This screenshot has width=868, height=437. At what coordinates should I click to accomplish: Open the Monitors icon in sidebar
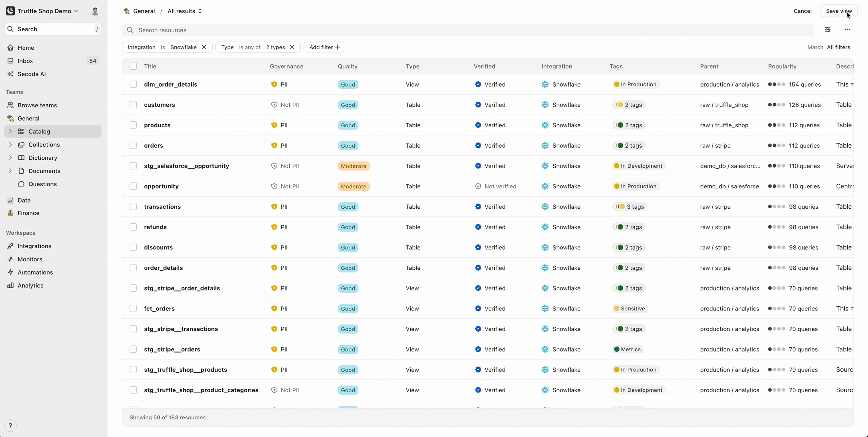coord(11,259)
